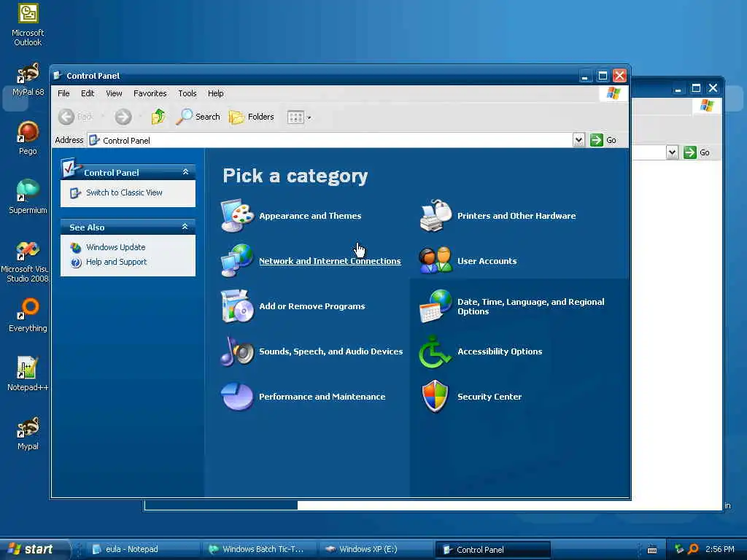Open the File menu

(x=63, y=93)
